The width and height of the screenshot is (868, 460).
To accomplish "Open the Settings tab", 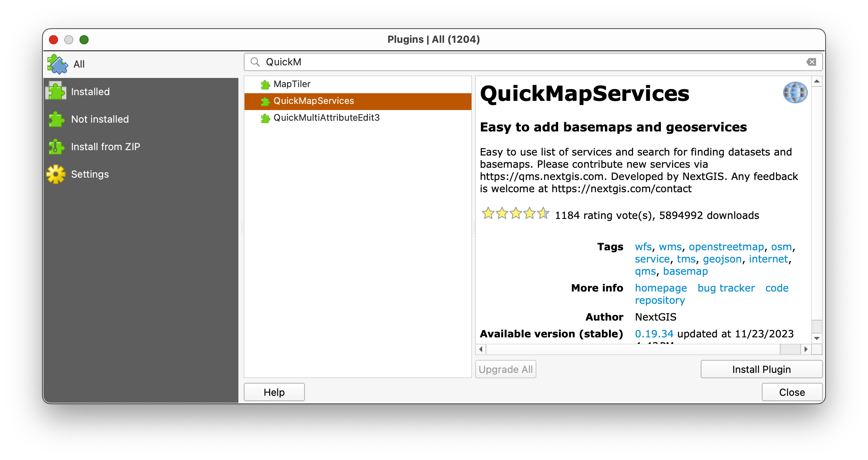I will [141, 174].
